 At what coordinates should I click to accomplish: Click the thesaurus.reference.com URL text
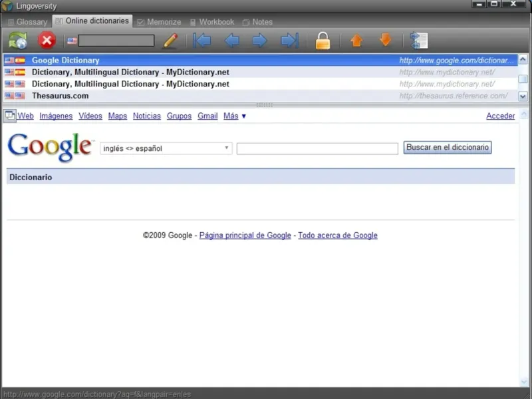454,96
